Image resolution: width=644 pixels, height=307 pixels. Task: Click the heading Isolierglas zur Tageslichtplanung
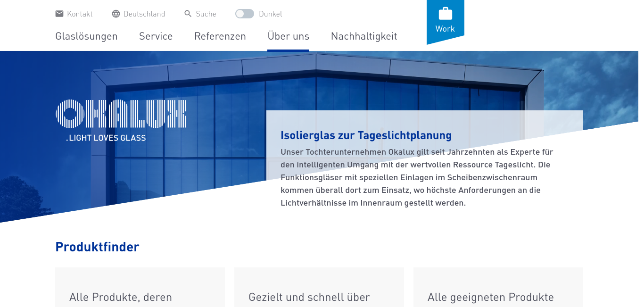pos(366,136)
